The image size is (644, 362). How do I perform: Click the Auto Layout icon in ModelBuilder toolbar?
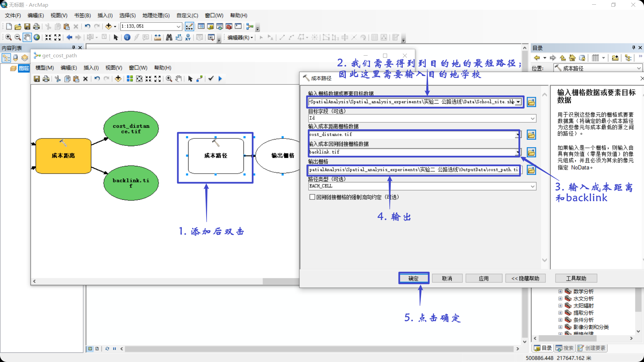(130, 79)
